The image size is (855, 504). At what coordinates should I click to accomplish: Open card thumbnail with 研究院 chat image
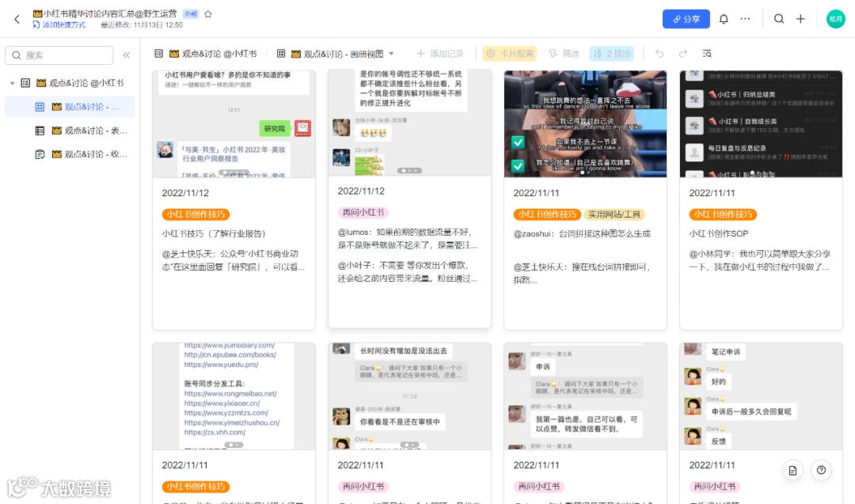coord(234,123)
